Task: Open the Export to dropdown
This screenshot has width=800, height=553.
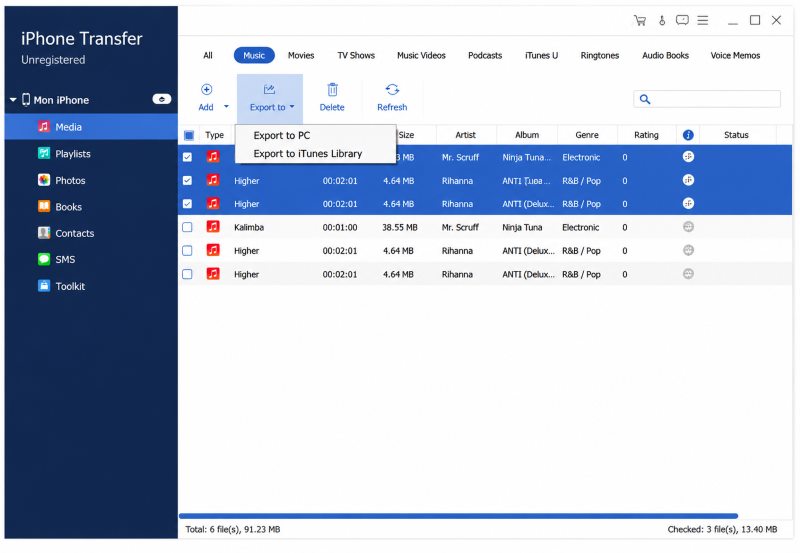Action: (x=270, y=98)
